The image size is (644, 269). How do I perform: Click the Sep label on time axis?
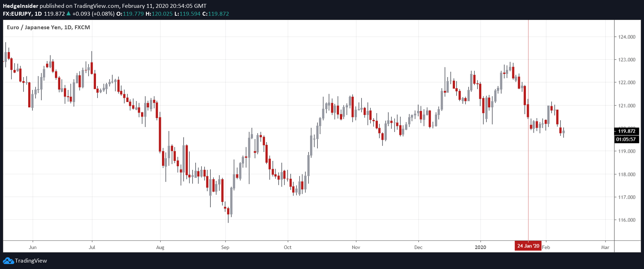[225, 247]
